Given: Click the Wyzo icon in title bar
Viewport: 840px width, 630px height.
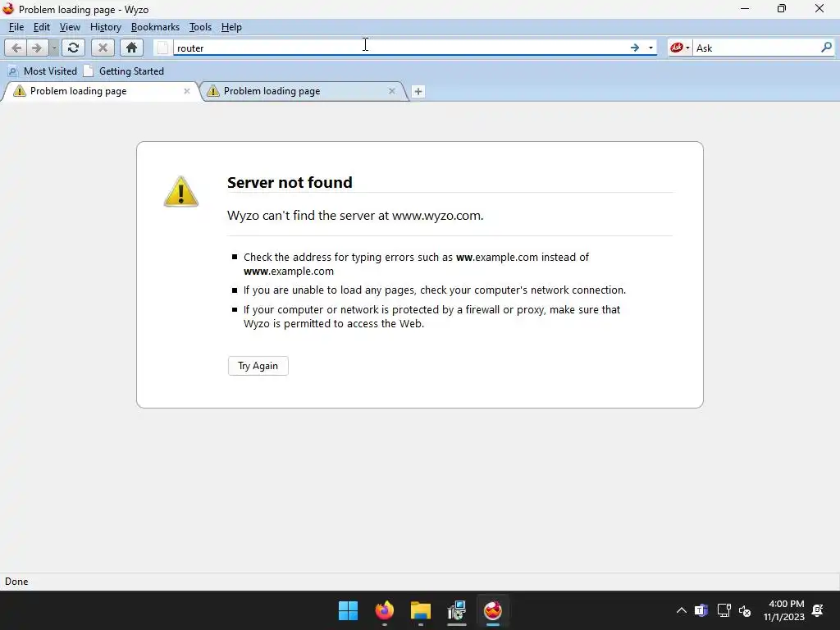Looking at the screenshot, I should (x=8, y=9).
